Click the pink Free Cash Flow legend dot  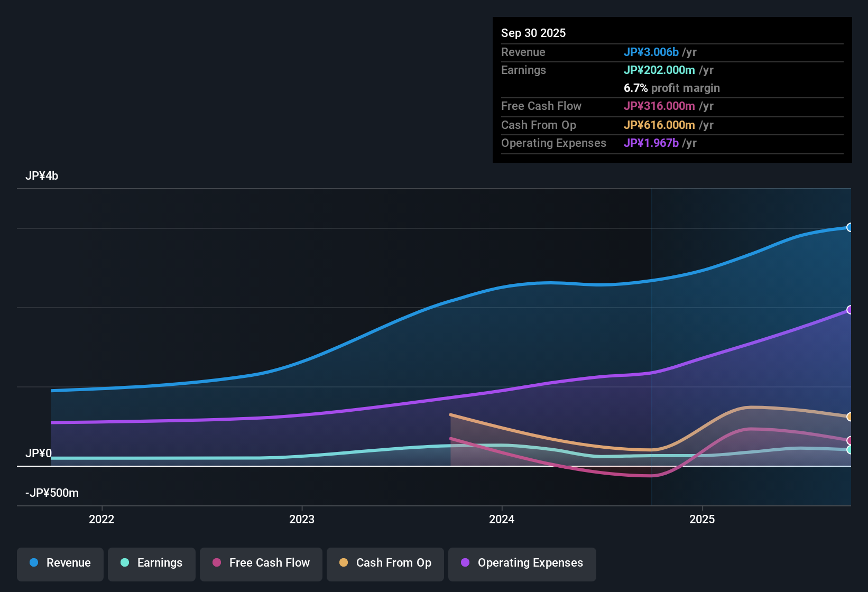216,563
